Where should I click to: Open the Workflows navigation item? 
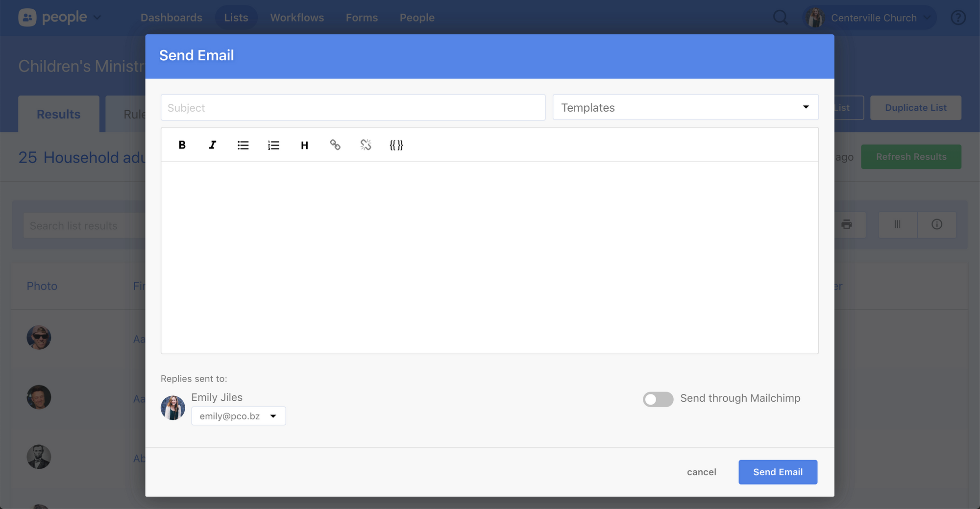(297, 18)
